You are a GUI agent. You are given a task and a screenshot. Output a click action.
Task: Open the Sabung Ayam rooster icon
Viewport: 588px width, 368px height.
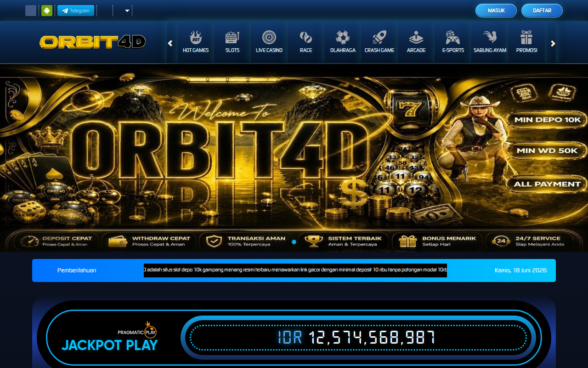(x=490, y=37)
